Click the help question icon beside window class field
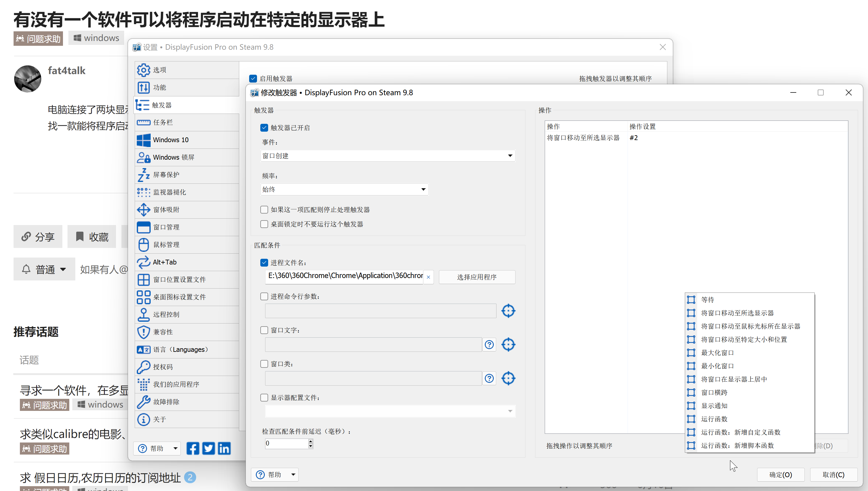The height and width of the screenshot is (491, 868). pyautogui.click(x=489, y=378)
